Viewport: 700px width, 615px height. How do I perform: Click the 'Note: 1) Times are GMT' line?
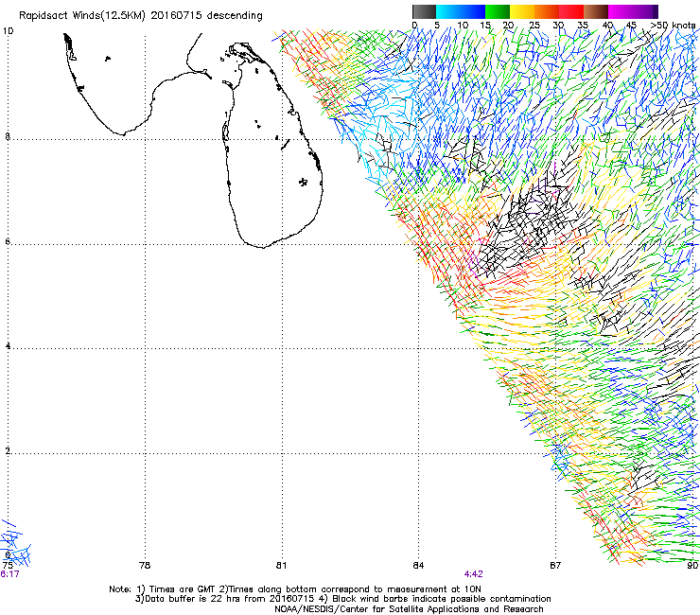(x=295, y=589)
